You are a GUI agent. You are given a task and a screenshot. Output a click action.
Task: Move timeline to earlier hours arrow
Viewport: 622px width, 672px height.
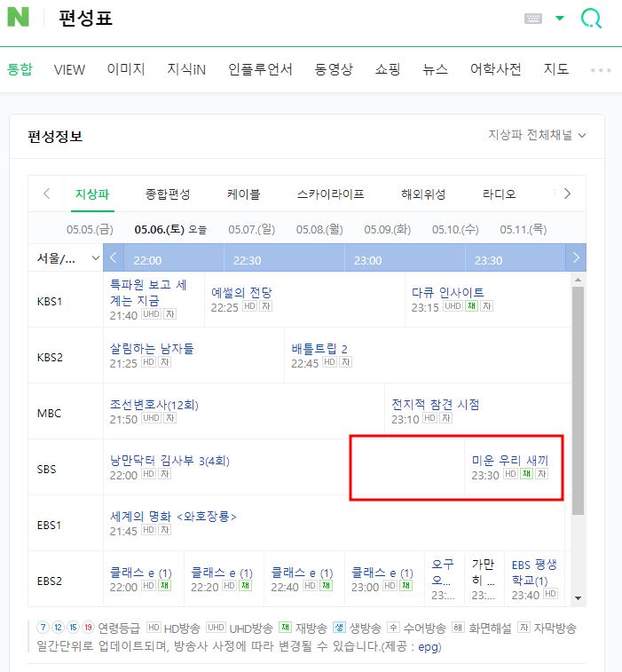pyautogui.click(x=113, y=257)
